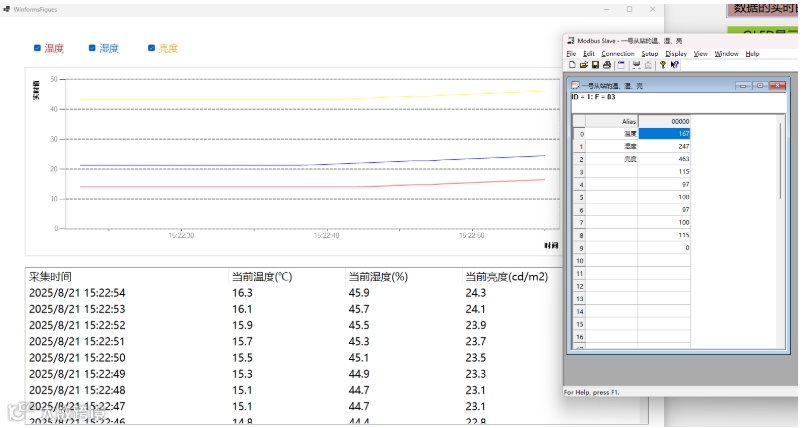This screenshot has height=428, width=803.
Task: Click the 00000 column header
Action: click(664, 121)
